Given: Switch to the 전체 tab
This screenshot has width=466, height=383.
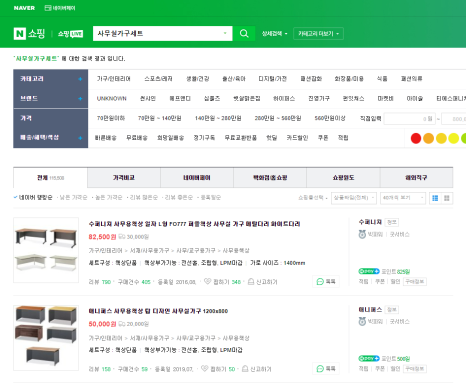Looking at the screenshot, I should pyautogui.click(x=50, y=178).
